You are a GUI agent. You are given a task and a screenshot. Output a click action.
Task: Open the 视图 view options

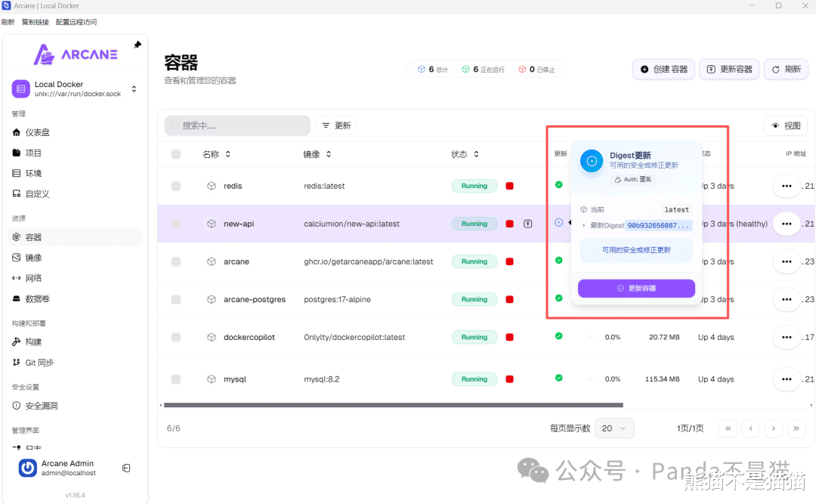pyautogui.click(x=786, y=125)
